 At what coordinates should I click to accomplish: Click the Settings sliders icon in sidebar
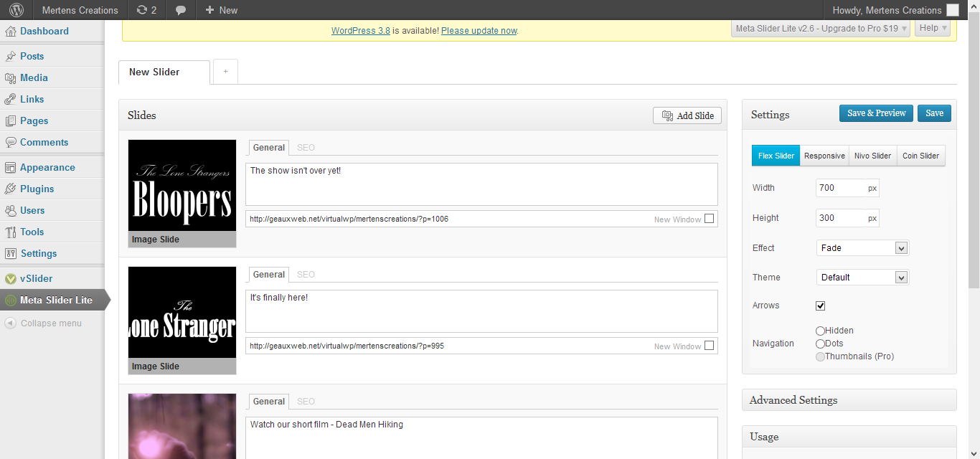coord(10,254)
